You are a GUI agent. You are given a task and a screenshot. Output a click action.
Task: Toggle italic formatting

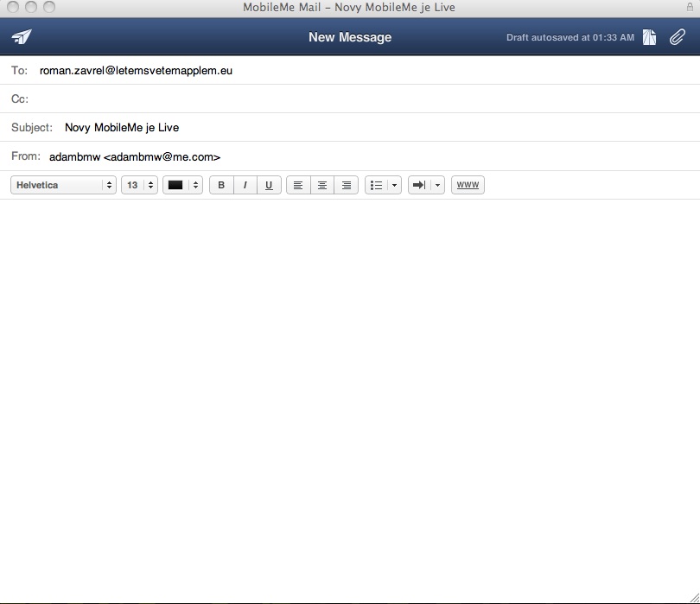click(245, 185)
